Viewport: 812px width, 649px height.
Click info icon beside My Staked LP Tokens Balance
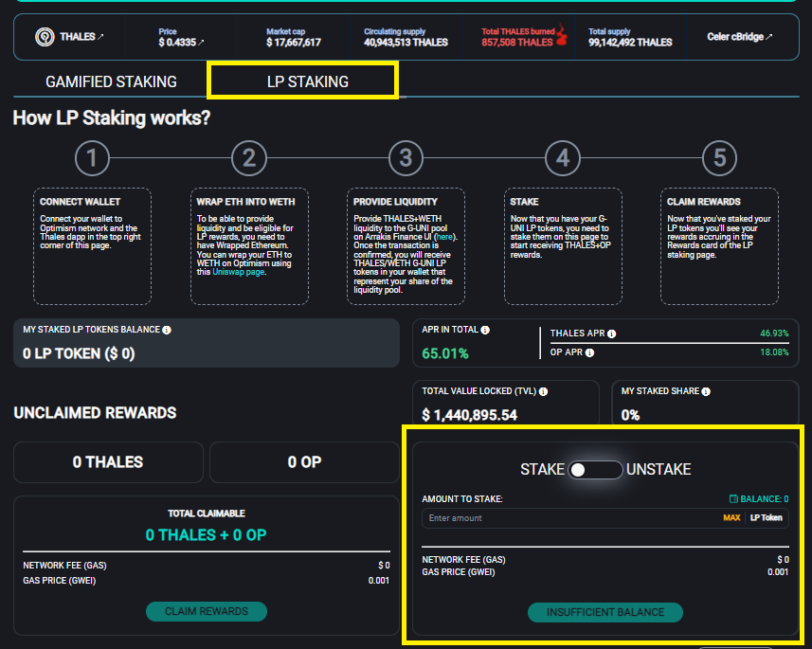(x=167, y=331)
